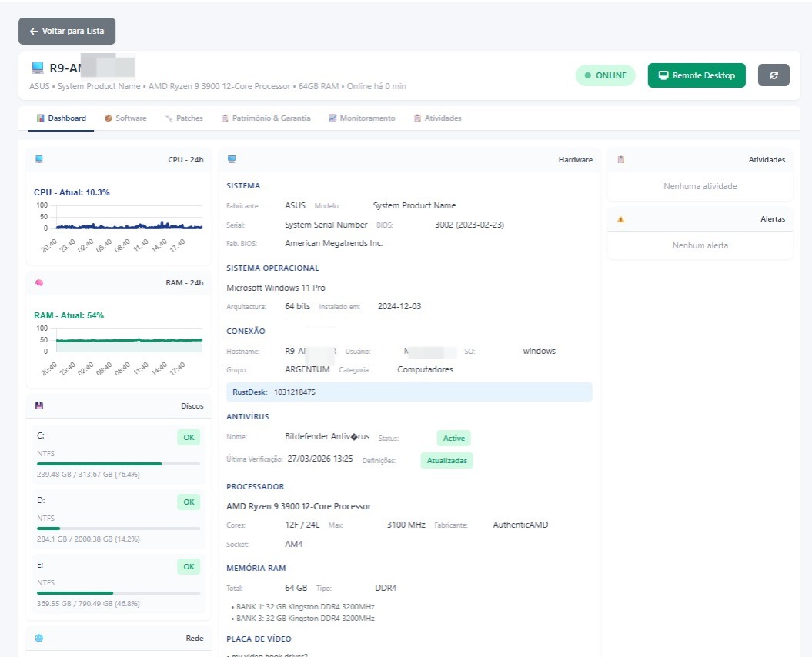Click the 'Nenhum alerta' message
Screen dimensions: 812x657
click(700, 245)
